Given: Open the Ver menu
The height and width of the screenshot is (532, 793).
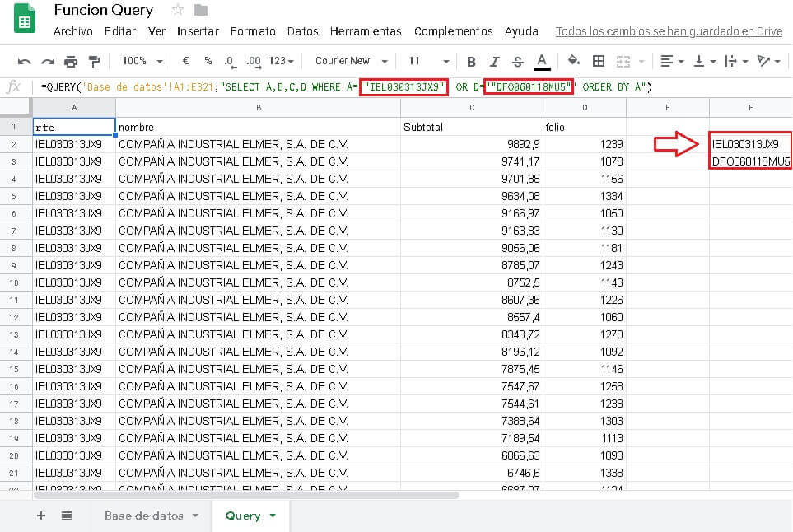Looking at the screenshot, I should coord(156,31).
